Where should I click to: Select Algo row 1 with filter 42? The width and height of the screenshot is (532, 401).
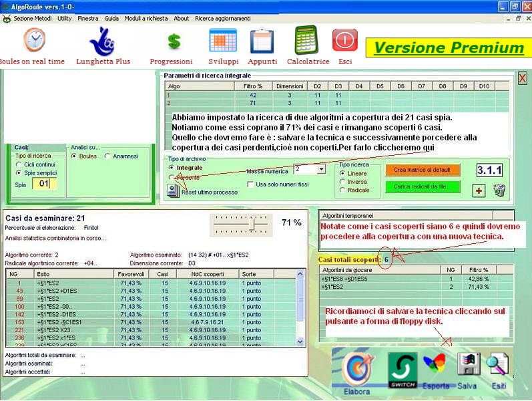[x=337, y=95]
